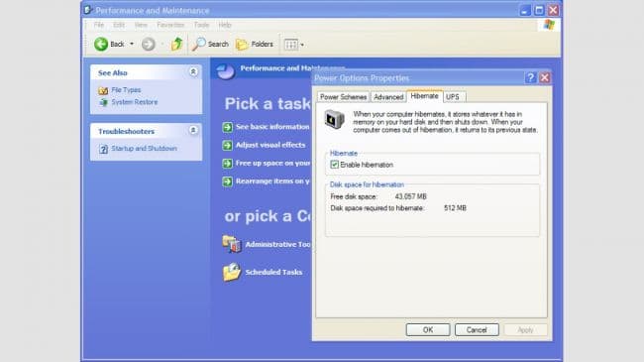Click arrow icon next to Adjust visual effects

[x=228, y=145]
